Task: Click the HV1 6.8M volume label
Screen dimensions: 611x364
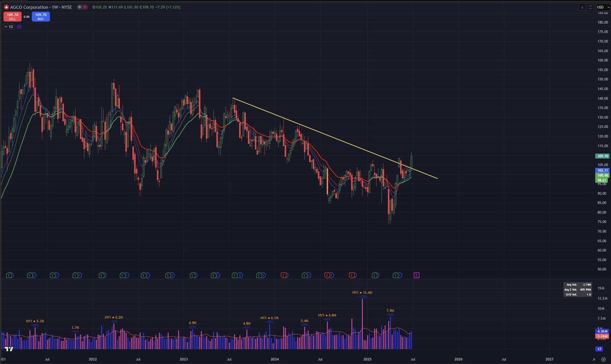Action: (x=327, y=315)
